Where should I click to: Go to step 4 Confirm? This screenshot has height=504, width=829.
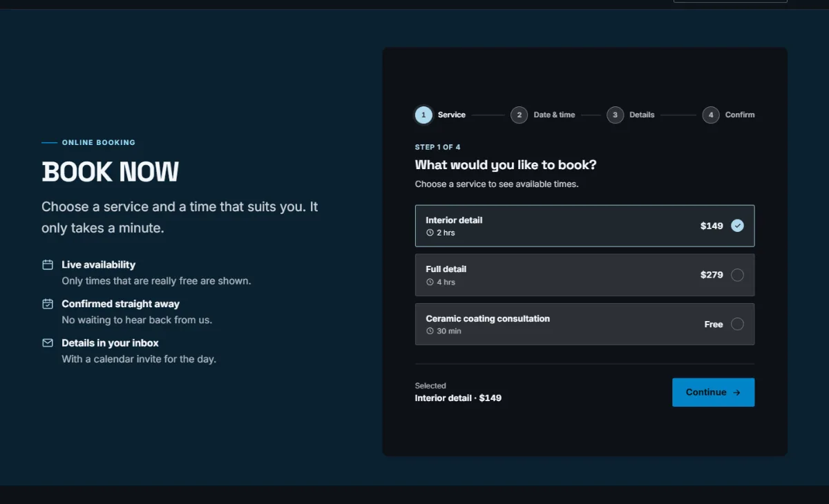(x=729, y=115)
